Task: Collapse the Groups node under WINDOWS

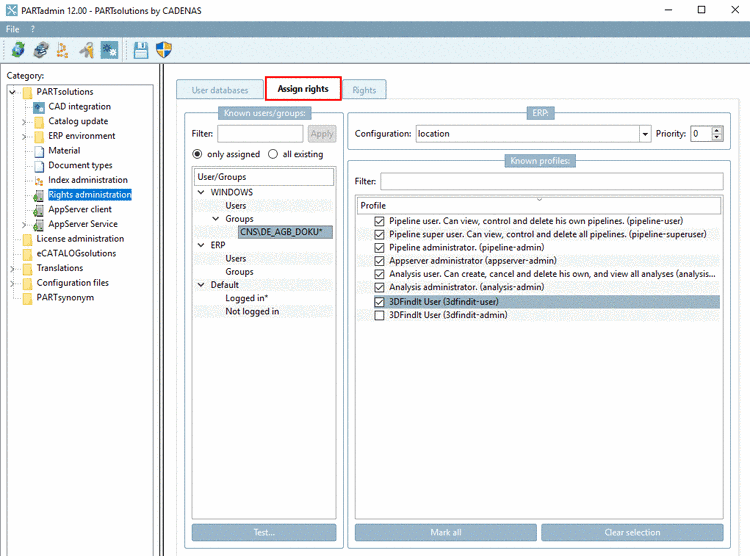Action: (216, 219)
